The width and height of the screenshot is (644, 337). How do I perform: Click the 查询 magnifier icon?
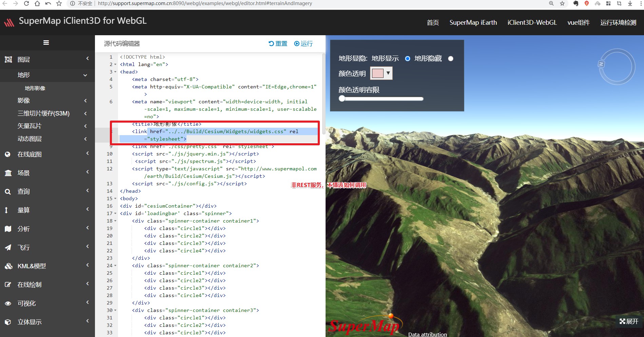point(8,192)
